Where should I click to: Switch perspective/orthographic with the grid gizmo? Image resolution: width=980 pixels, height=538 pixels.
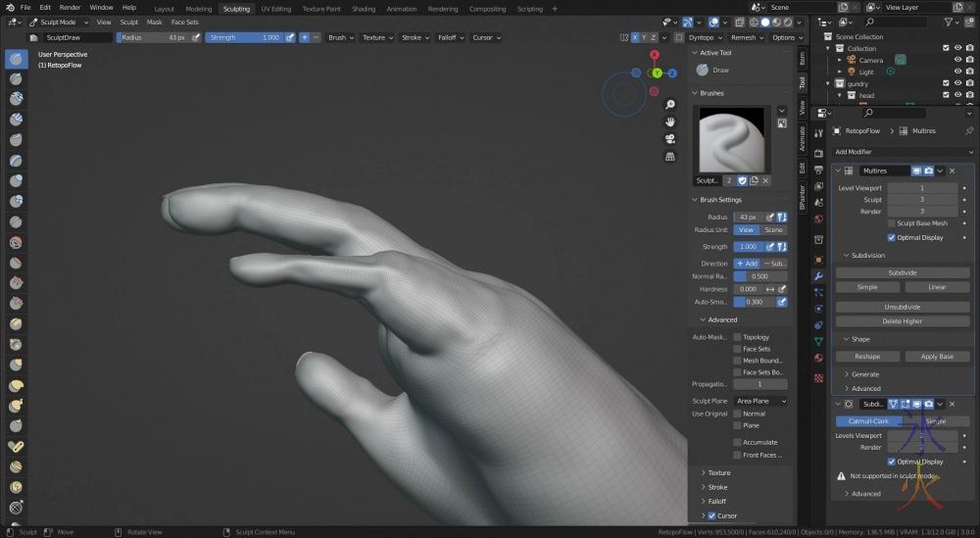[x=669, y=155]
